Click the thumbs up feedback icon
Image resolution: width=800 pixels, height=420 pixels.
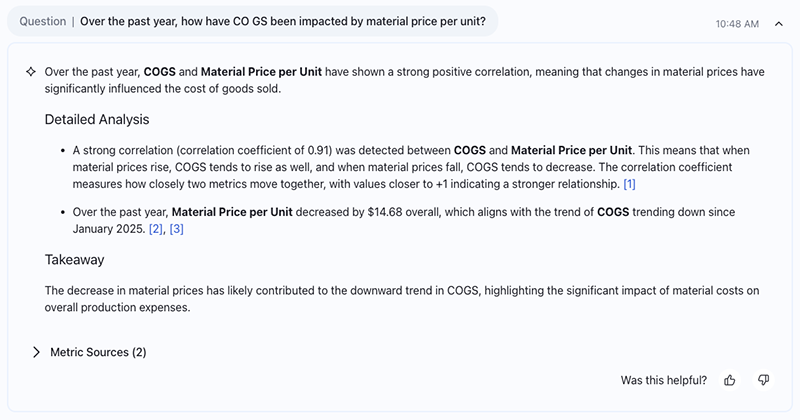click(x=730, y=380)
